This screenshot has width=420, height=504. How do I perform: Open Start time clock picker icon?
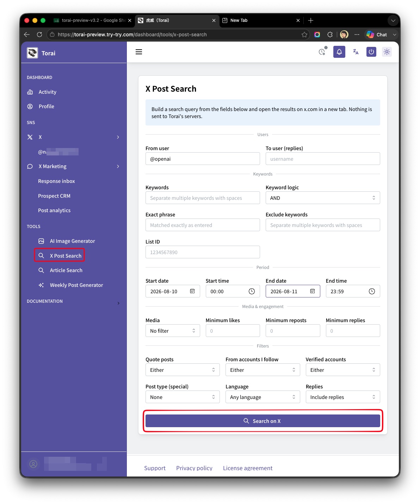(252, 291)
